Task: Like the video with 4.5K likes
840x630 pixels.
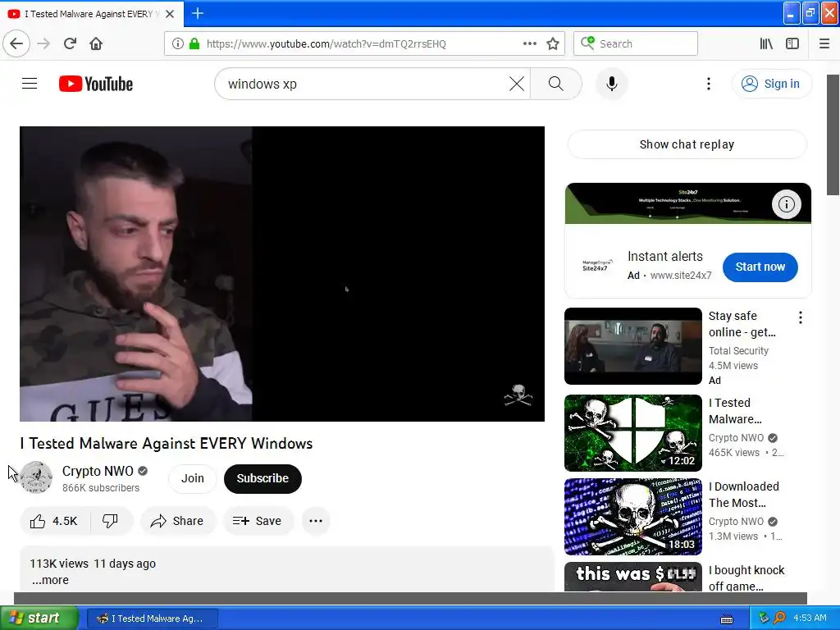Action: (x=54, y=521)
